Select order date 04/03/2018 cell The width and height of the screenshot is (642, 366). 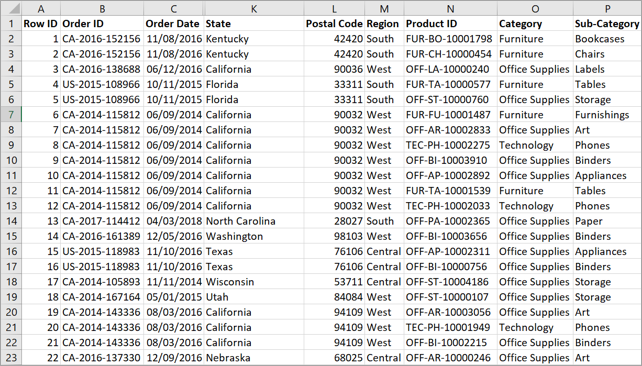pos(174,221)
